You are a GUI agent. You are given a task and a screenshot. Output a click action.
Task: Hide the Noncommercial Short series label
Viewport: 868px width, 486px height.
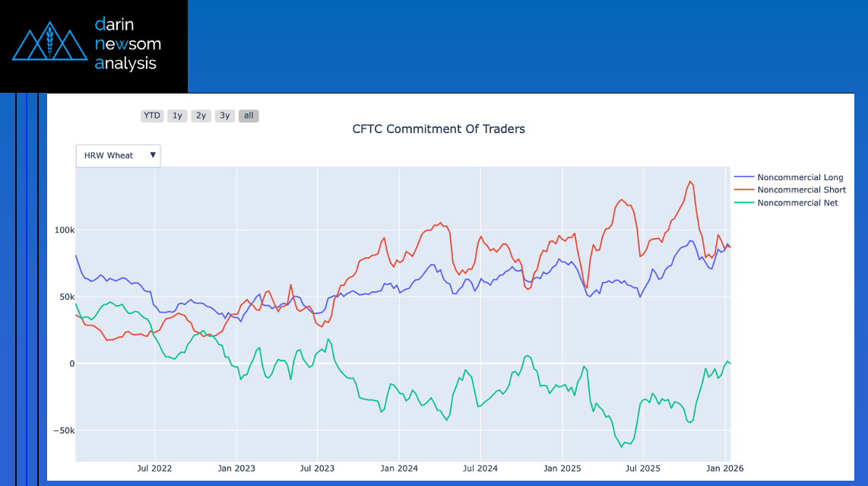pos(801,190)
